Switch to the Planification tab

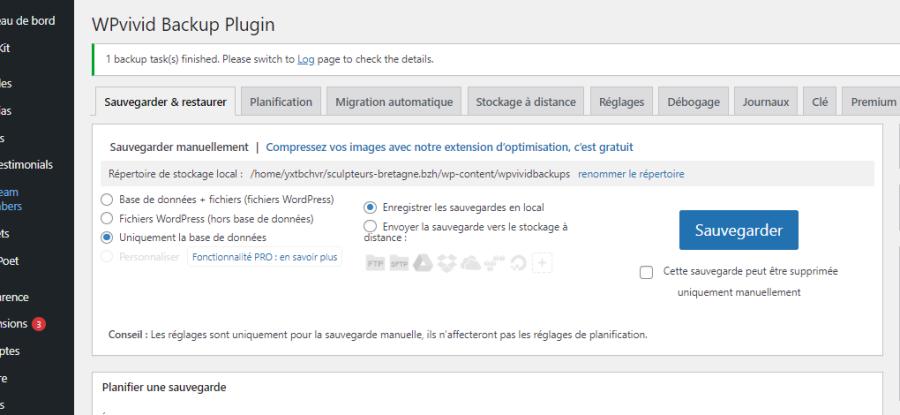pos(281,102)
